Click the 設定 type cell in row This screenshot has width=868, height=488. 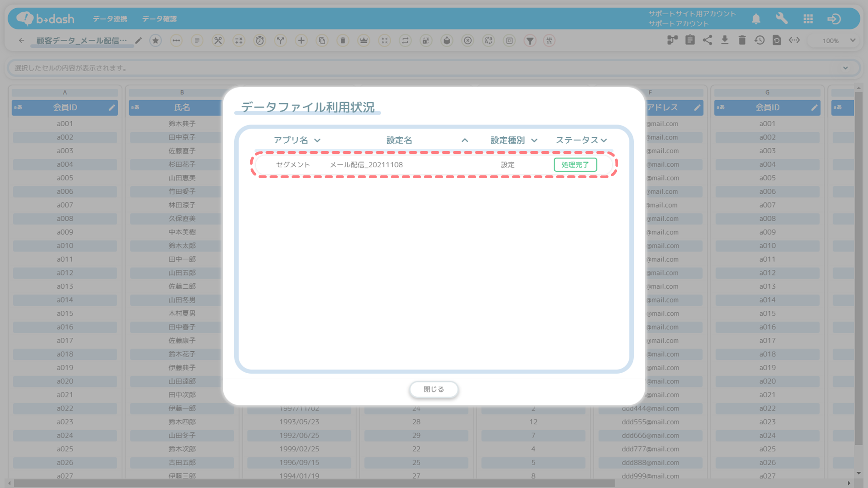coord(507,164)
